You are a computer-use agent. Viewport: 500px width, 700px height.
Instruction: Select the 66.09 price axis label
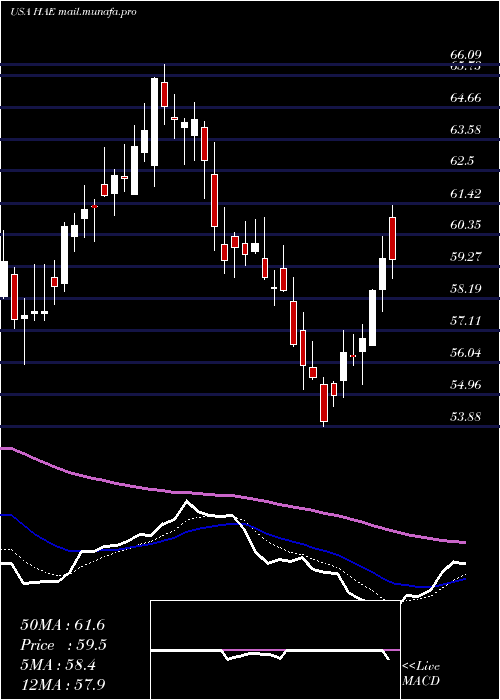tap(466, 55)
